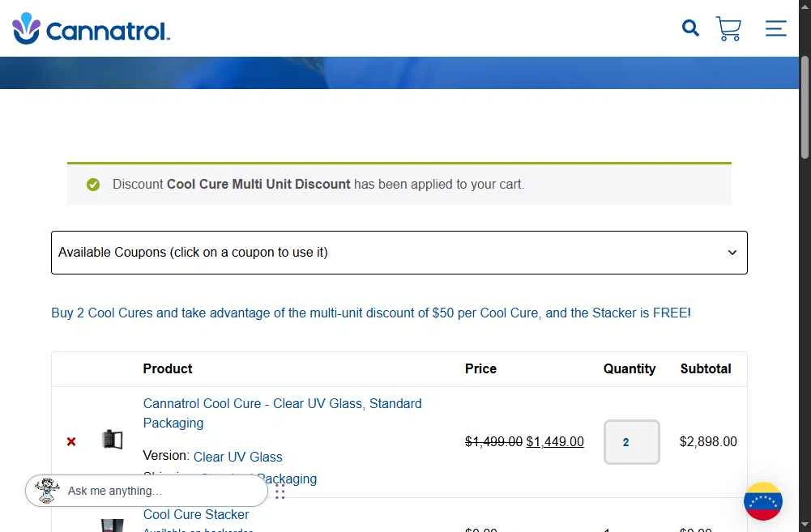Click the Cannatrol logo
Viewport: 811px width, 532px height.
pyautogui.click(x=91, y=28)
